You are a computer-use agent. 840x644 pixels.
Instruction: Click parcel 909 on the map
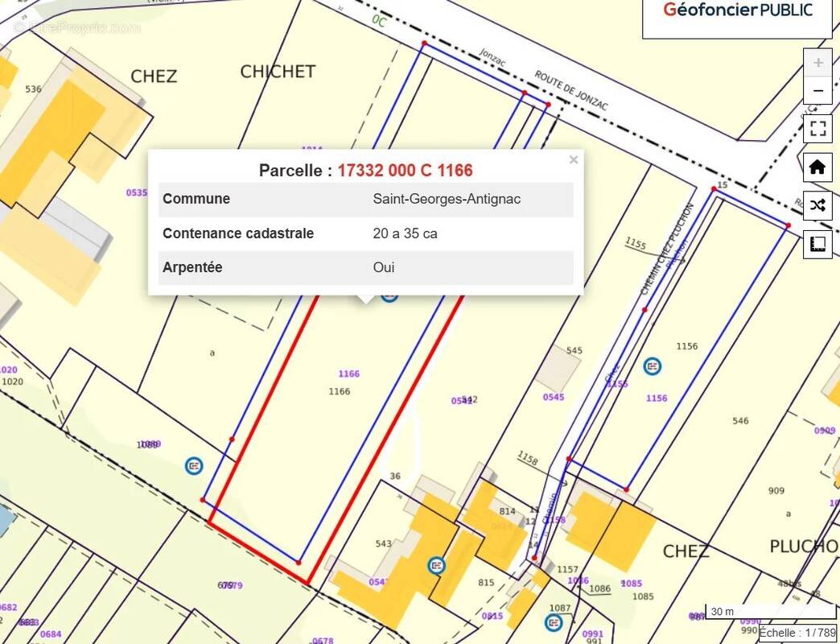click(776, 491)
